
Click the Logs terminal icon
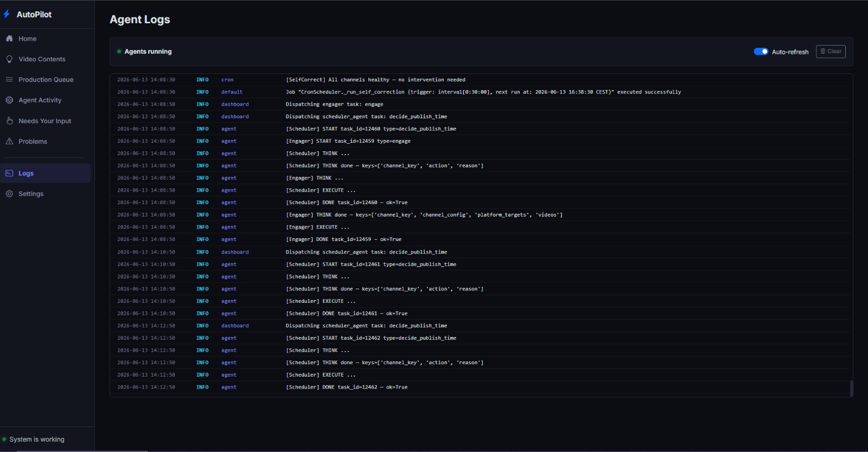click(9, 174)
